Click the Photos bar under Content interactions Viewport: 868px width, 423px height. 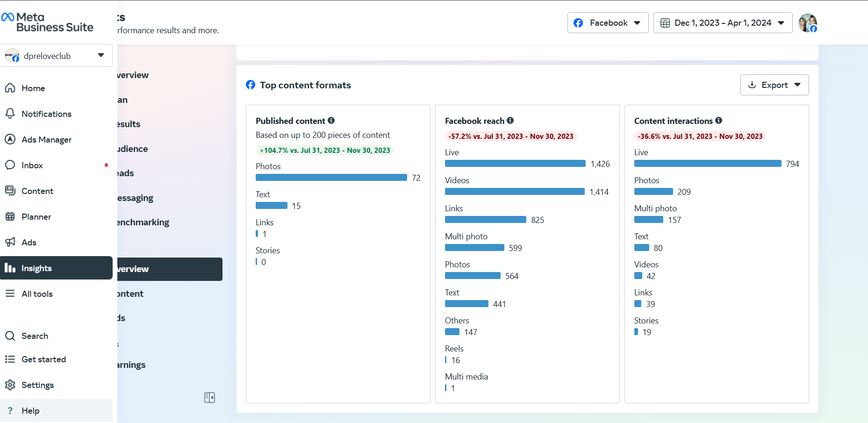[x=653, y=192]
